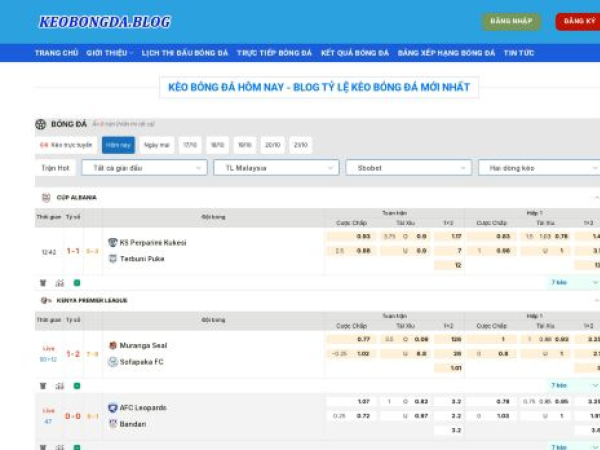Click the KEOBONGDA.BLOG site logo
Screen dimensions: 600x450
pyautogui.click(x=105, y=21)
